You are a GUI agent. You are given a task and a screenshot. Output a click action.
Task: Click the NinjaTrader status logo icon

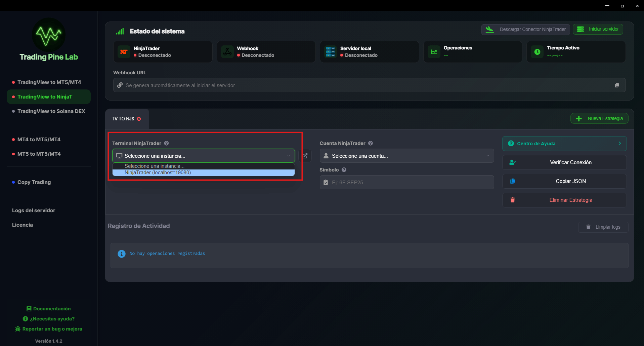[124, 52]
